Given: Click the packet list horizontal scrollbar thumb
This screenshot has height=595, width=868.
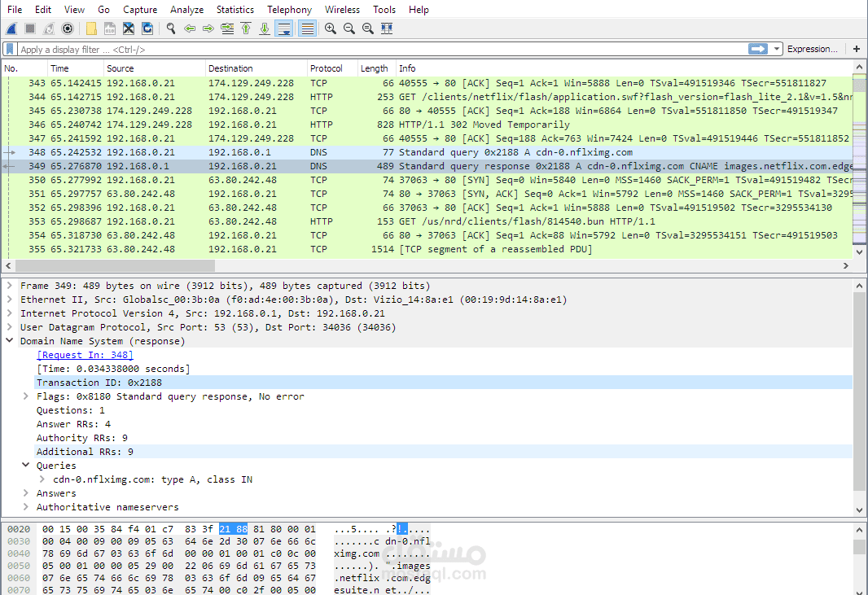Looking at the screenshot, I should tap(115, 265).
